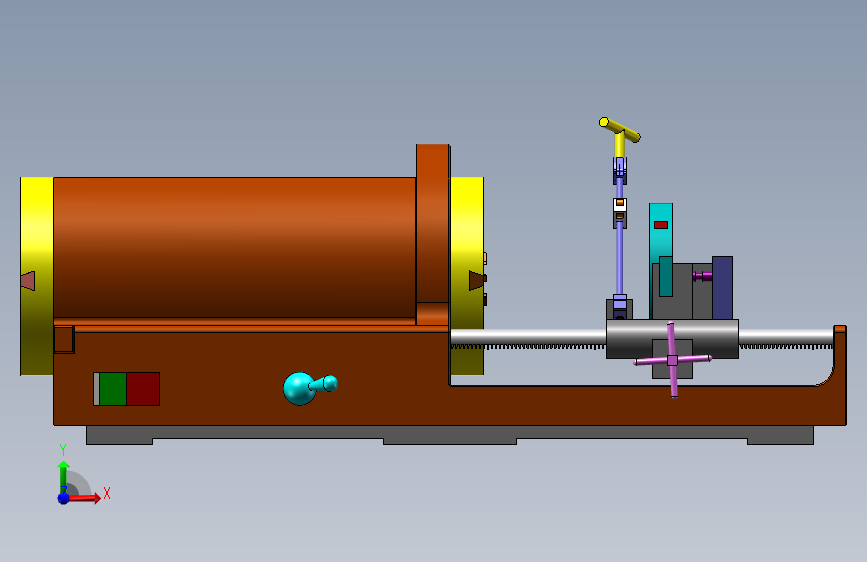The image size is (867, 562).
Task: Click the small red rectangle on the teal plate
Action: point(661,225)
